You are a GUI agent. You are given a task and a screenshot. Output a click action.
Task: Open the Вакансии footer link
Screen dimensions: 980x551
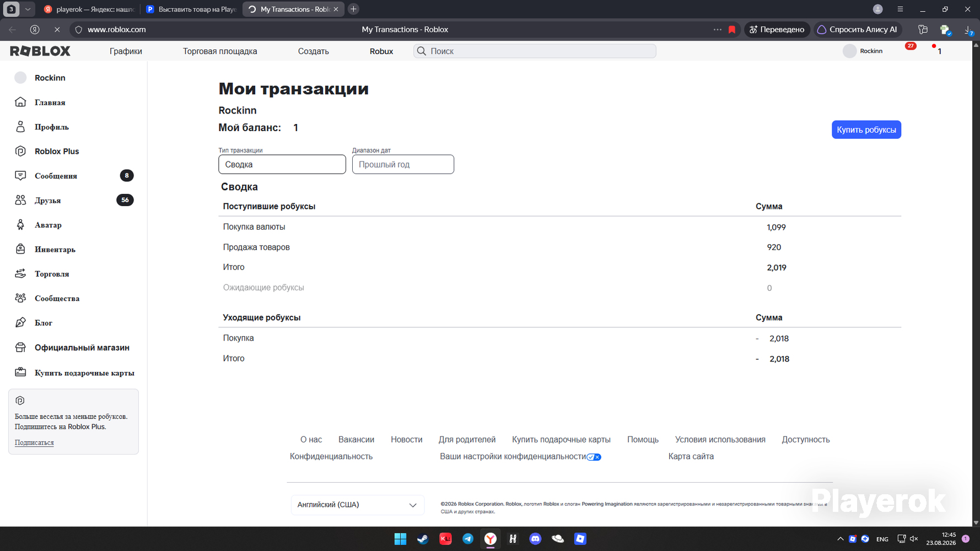pyautogui.click(x=356, y=440)
